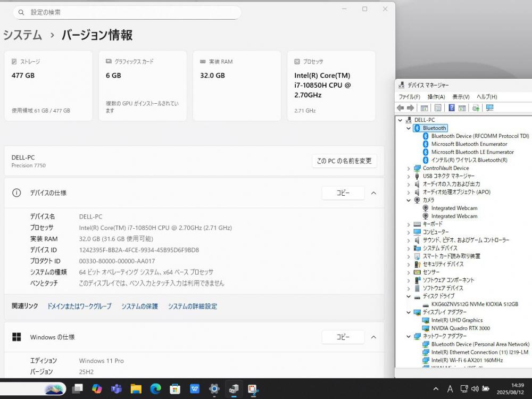Collapse the デバイスの仕様 section chevron
The height and width of the screenshot is (399, 532).
pyautogui.click(x=373, y=193)
